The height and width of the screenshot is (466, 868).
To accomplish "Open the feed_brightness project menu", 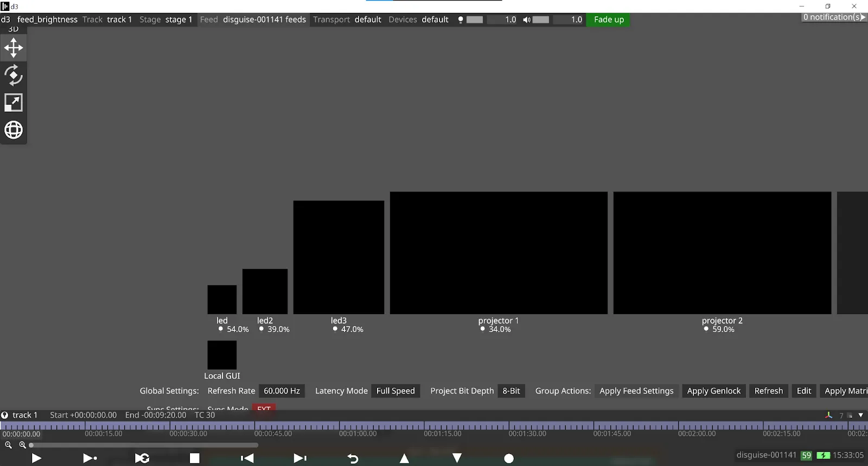I will coord(47,20).
